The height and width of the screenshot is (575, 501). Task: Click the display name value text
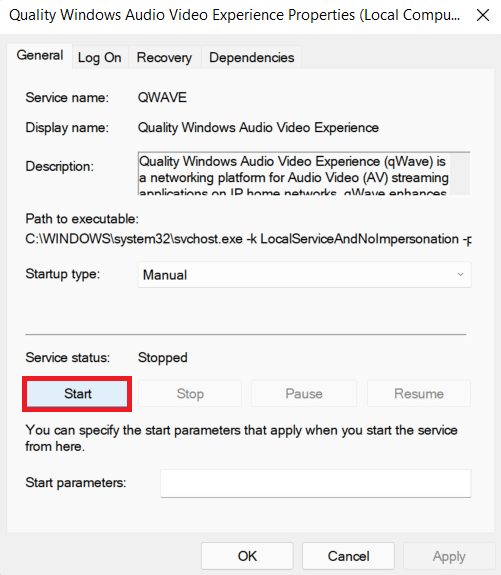tap(258, 128)
